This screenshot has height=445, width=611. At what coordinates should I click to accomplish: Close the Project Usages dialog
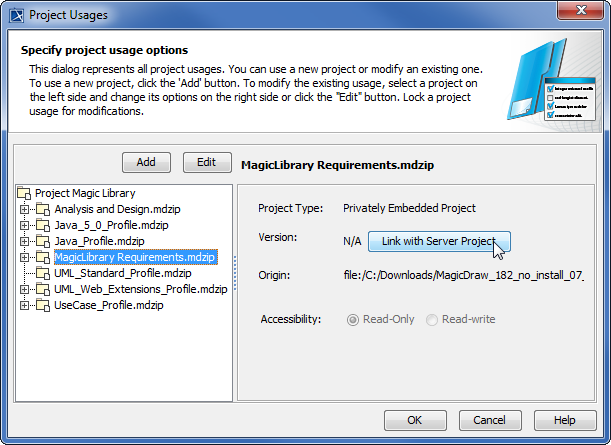point(581,9)
